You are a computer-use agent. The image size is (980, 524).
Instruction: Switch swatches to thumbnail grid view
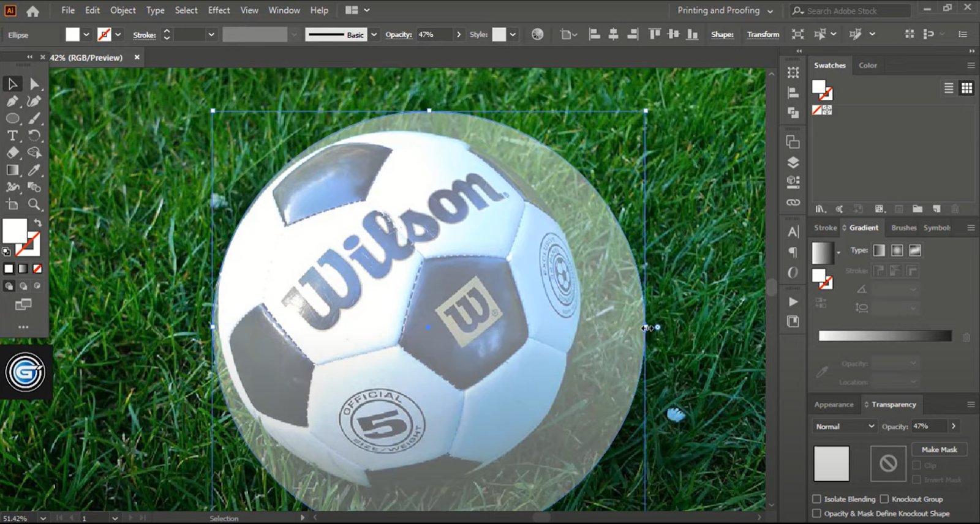[x=967, y=88]
